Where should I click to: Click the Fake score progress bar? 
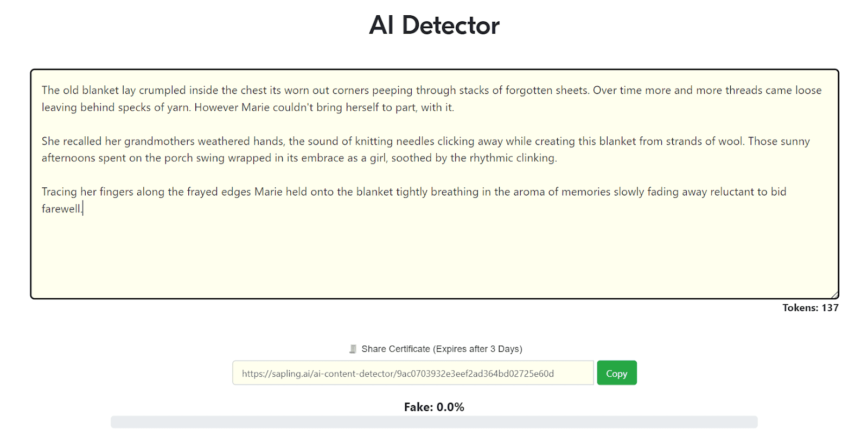tap(434, 422)
